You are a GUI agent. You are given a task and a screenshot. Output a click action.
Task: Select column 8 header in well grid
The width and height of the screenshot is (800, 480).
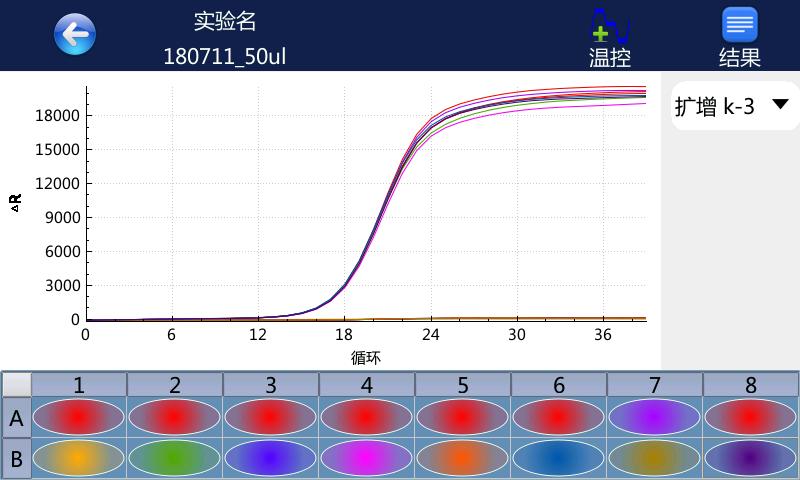[x=750, y=385]
